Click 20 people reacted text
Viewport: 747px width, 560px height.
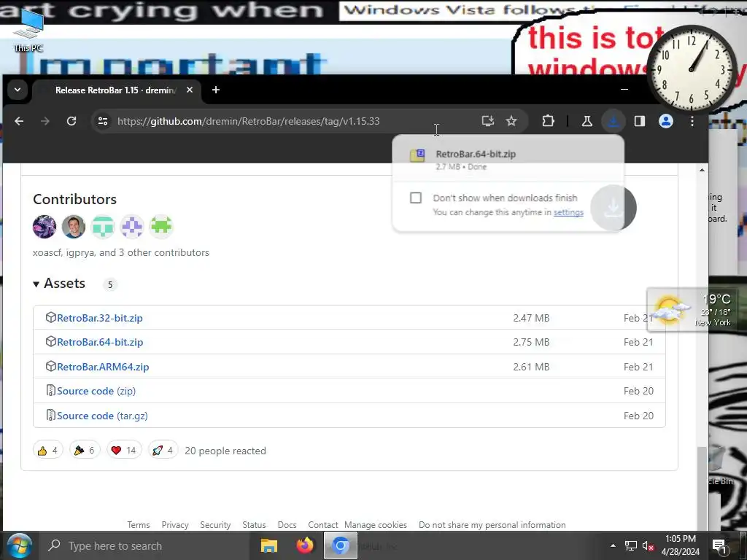click(225, 451)
